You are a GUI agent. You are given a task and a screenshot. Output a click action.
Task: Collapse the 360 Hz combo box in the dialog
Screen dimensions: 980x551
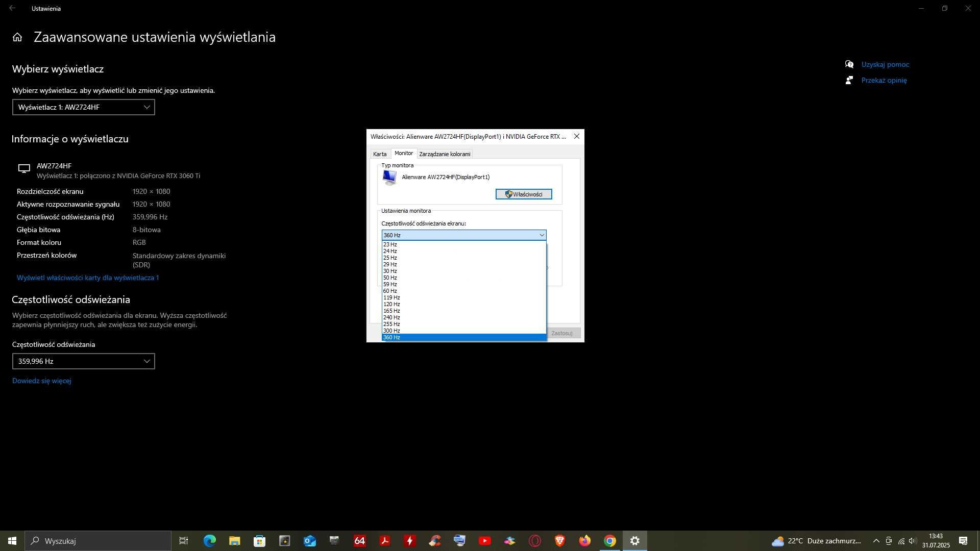click(464, 235)
